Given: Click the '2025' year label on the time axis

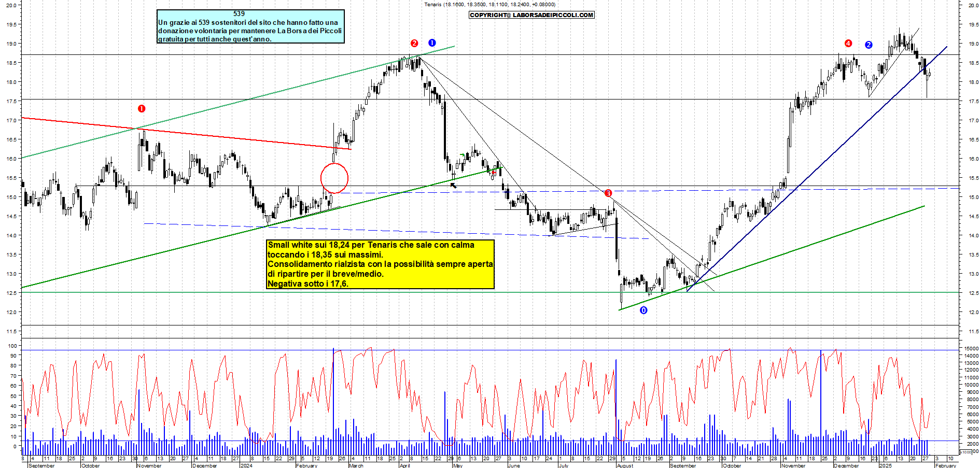Looking at the screenshot, I should pos(886,465).
